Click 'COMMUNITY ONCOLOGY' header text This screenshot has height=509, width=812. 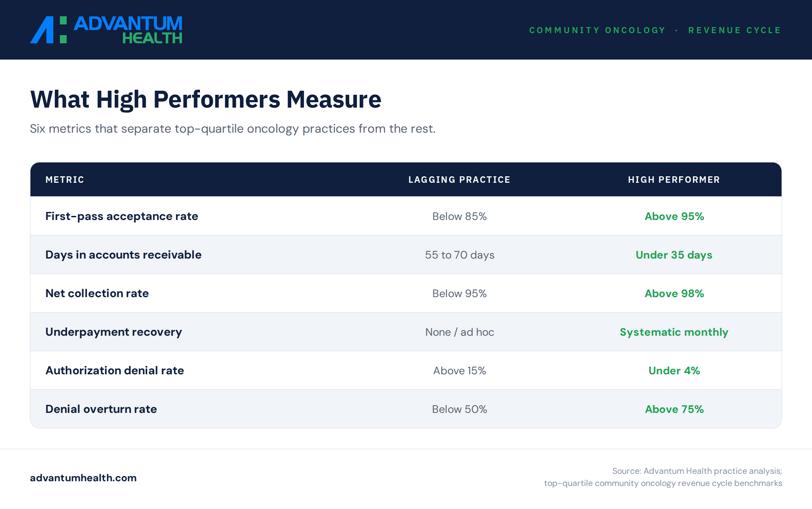tap(597, 30)
